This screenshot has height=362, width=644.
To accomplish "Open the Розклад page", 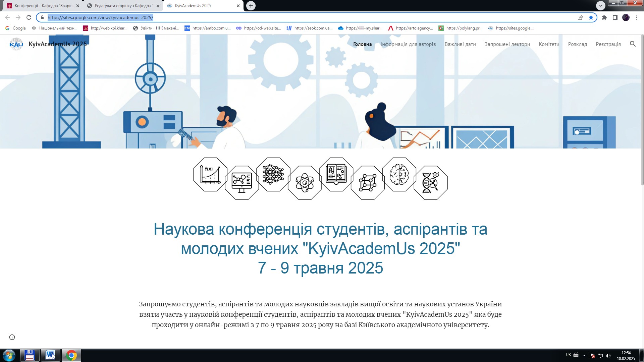I will pyautogui.click(x=578, y=44).
